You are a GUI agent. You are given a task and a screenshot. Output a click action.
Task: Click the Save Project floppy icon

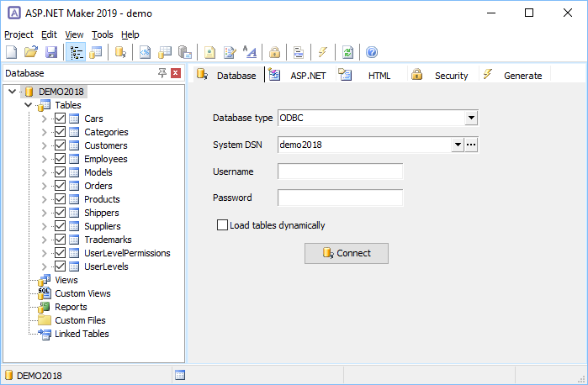(x=51, y=52)
